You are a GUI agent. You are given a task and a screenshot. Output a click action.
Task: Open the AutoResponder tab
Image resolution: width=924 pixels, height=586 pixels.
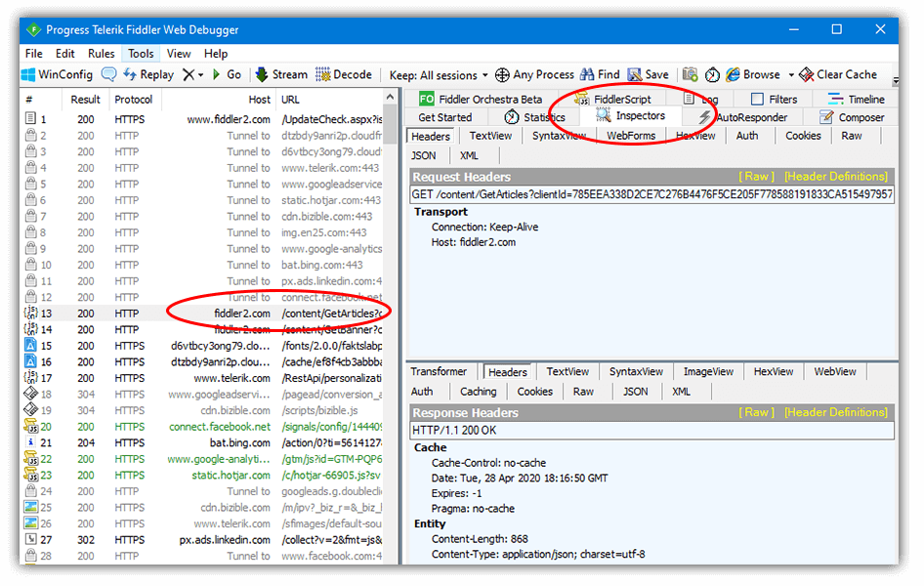coord(742,117)
